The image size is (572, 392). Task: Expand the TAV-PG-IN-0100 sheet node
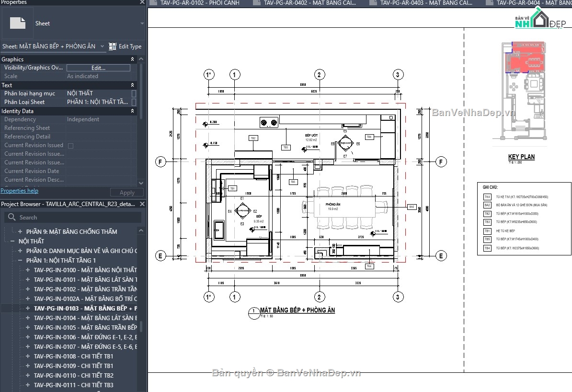(x=28, y=270)
